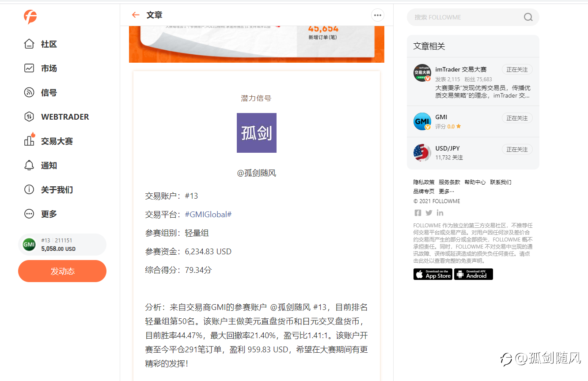Image resolution: width=588 pixels, height=381 pixels.
Task: Toggle 正在关注 for USD/JPY
Action: 517,150
